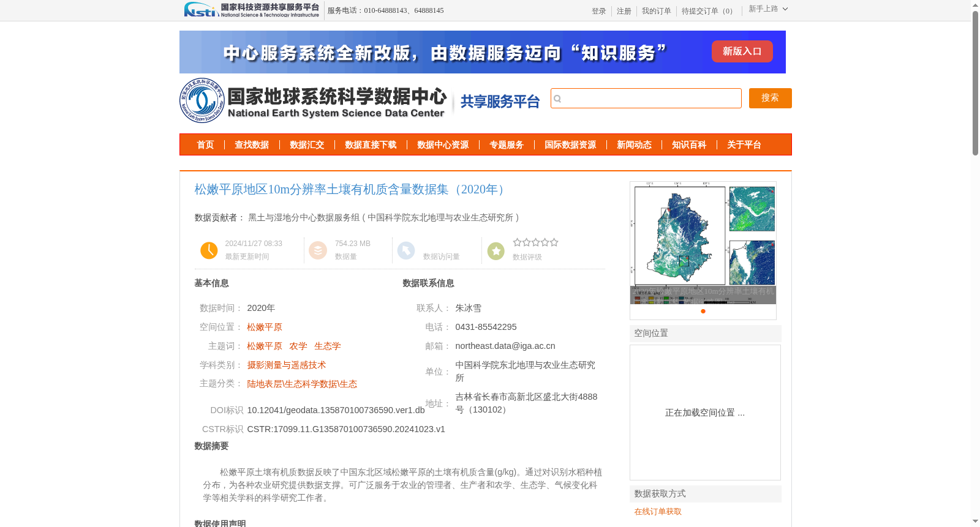This screenshot has width=980, height=527.
Task: Click the 空间位置 panel header
Action: [706, 334]
